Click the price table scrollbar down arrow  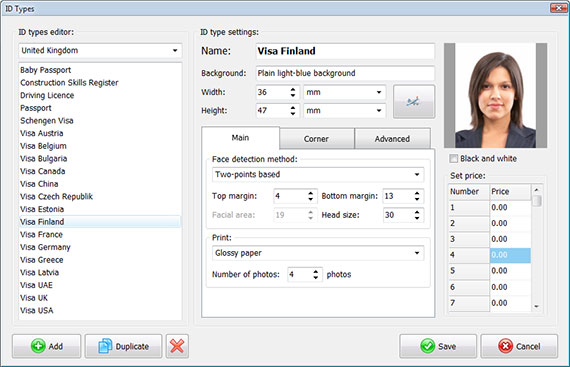click(x=536, y=307)
